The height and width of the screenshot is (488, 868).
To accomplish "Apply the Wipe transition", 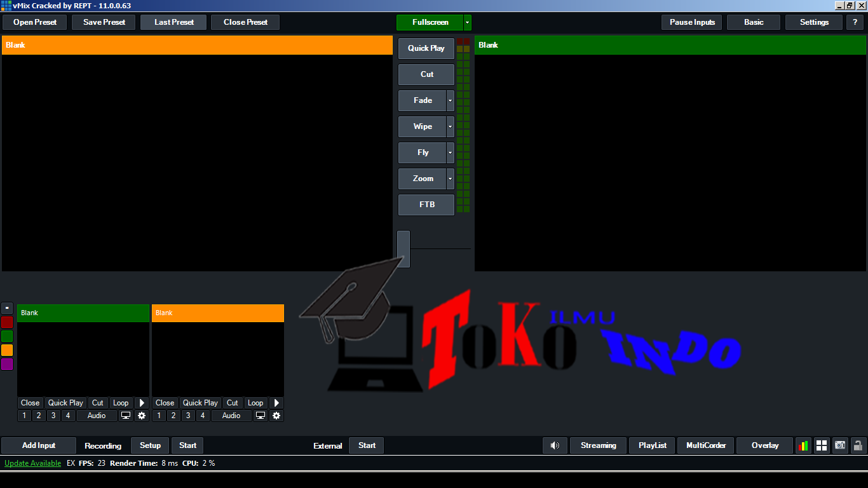I will coord(423,126).
